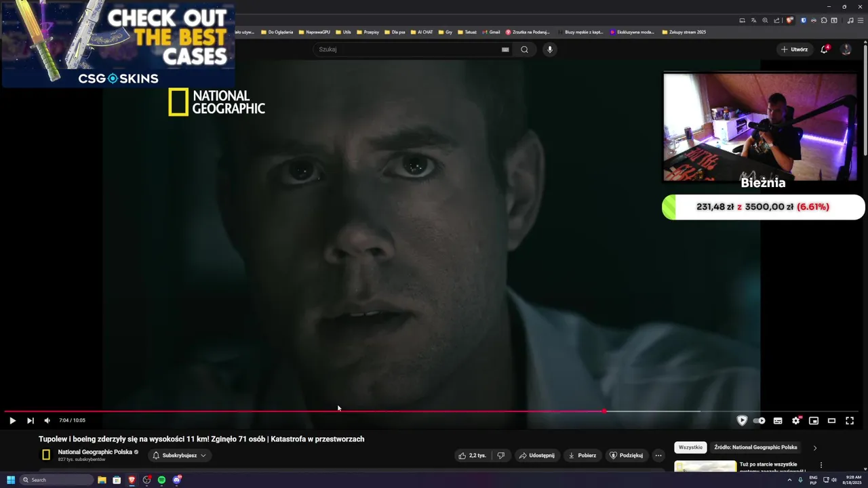Switch to theater mode

coord(831,420)
